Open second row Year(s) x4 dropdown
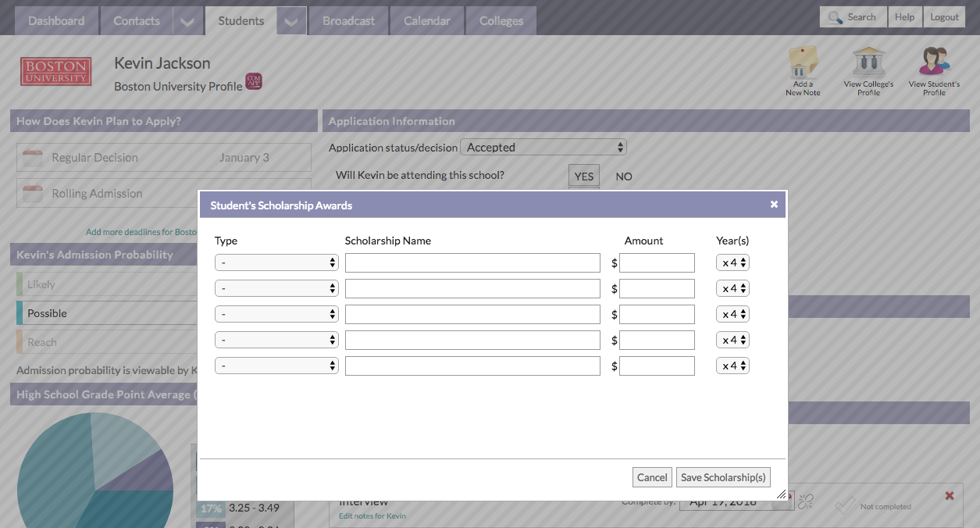This screenshot has width=980, height=528. 732,288
